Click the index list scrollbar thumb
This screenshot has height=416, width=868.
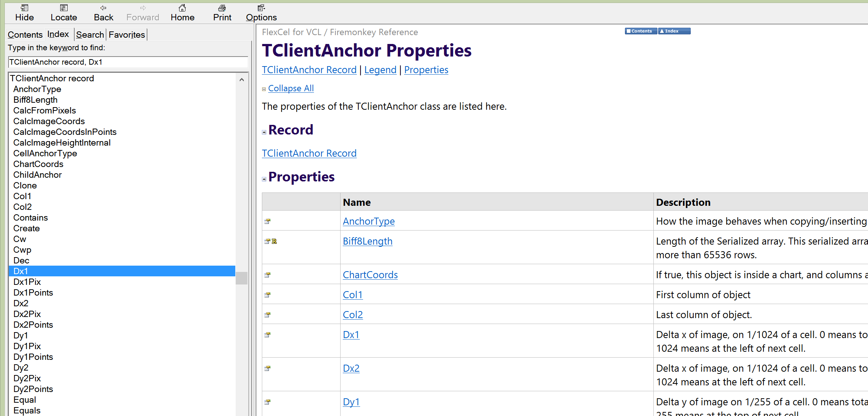(x=242, y=278)
